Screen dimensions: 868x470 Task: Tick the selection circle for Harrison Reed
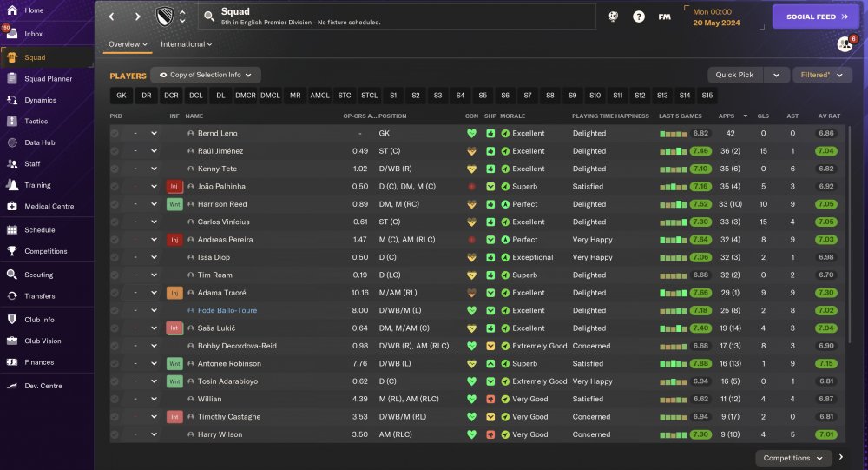tap(115, 204)
